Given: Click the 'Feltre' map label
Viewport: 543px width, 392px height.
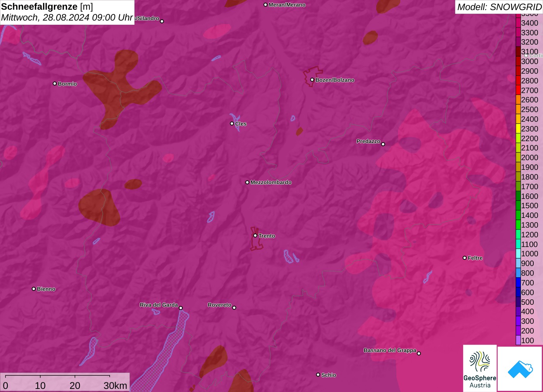Looking at the screenshot, I should (x=475, y=258).
